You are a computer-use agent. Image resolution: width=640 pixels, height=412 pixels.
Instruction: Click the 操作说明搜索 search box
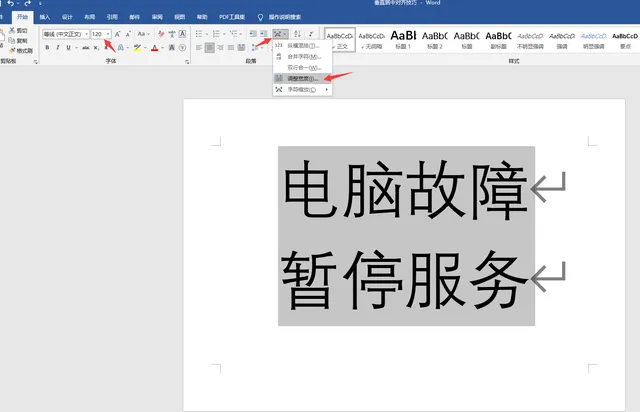coord(285,17)
